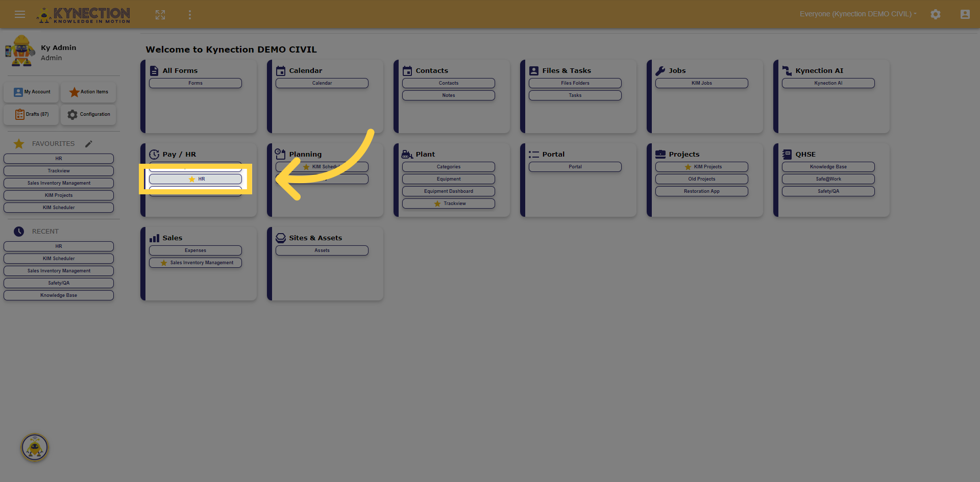Click the edit pencil next to FAVOURITES
The height and width of the screenshot is (482, 980).
tap(88, 143)
